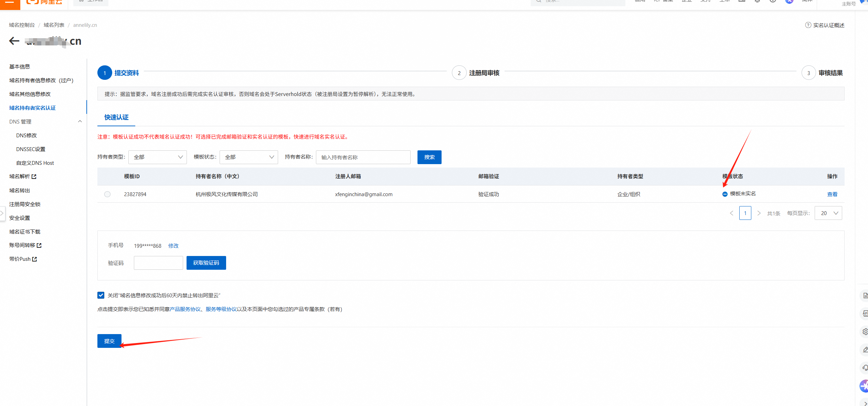The image size is (868, 406).
Task: Switch to the 快速认证 tab
Action: pos(116,117)
